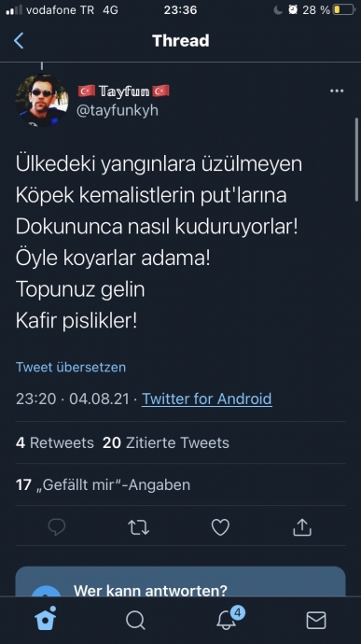Viewport: 361px width, 644px height.
Task: Tap the reply speech bubble icon
Action: point(57,527)
